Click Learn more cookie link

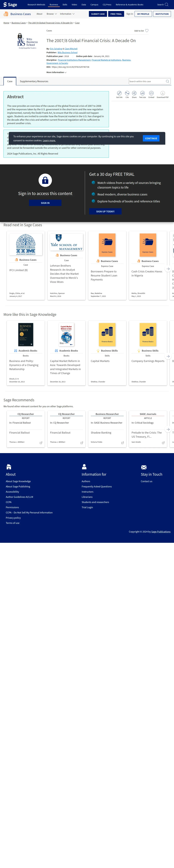(x=49, y=140)
